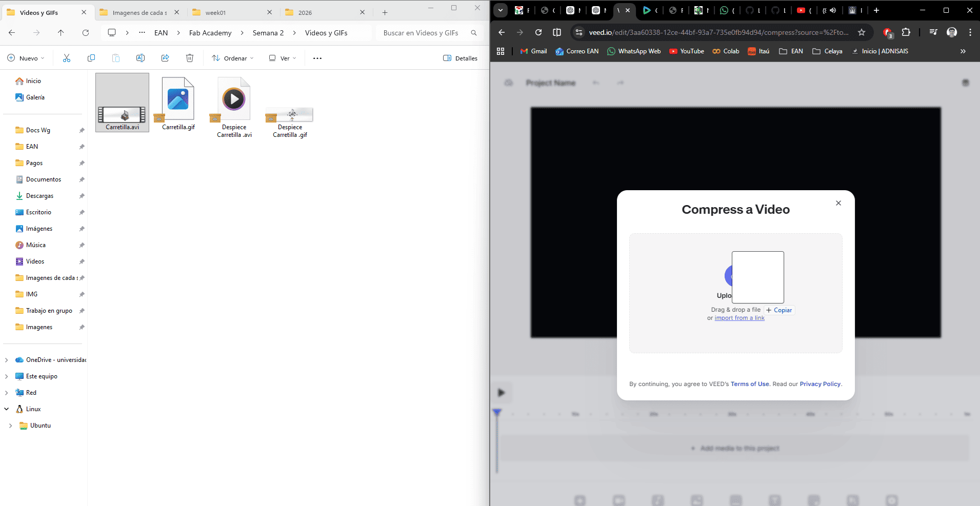This screenshot has height=506, width=980.
Task: Click the import from a link option
Action: coord(739,318)
